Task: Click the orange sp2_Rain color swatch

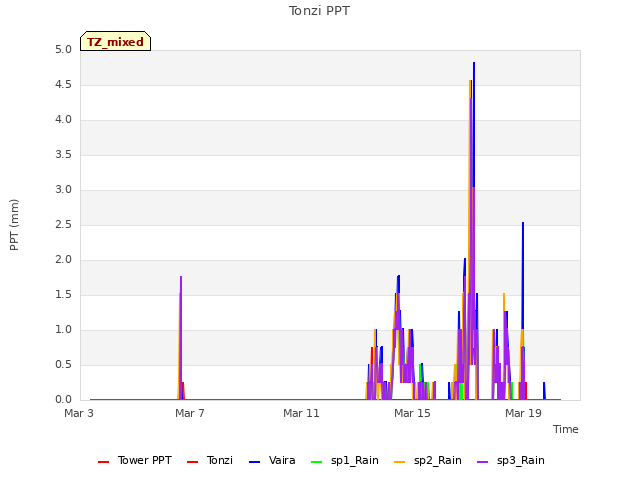Action: (x=399, y=462)
